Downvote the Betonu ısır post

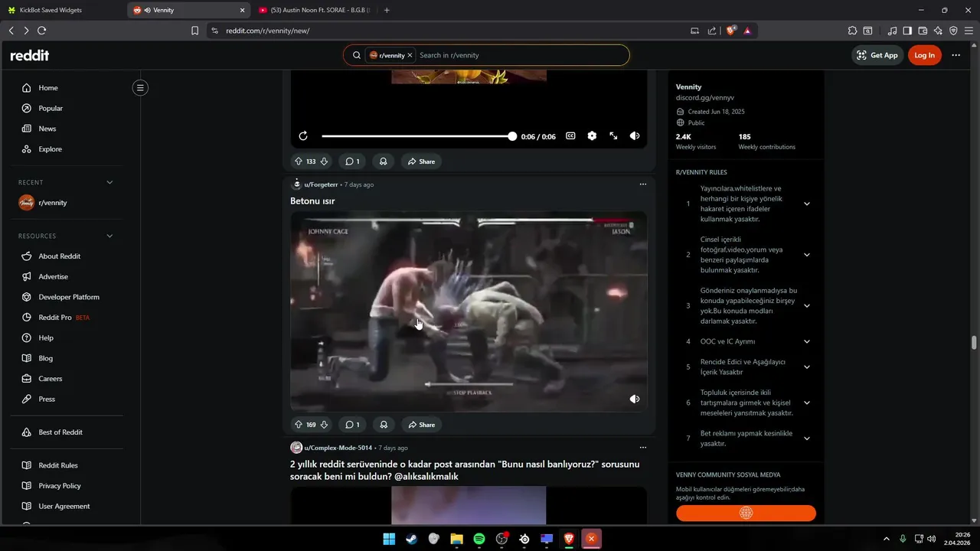[x=324, y=425]
